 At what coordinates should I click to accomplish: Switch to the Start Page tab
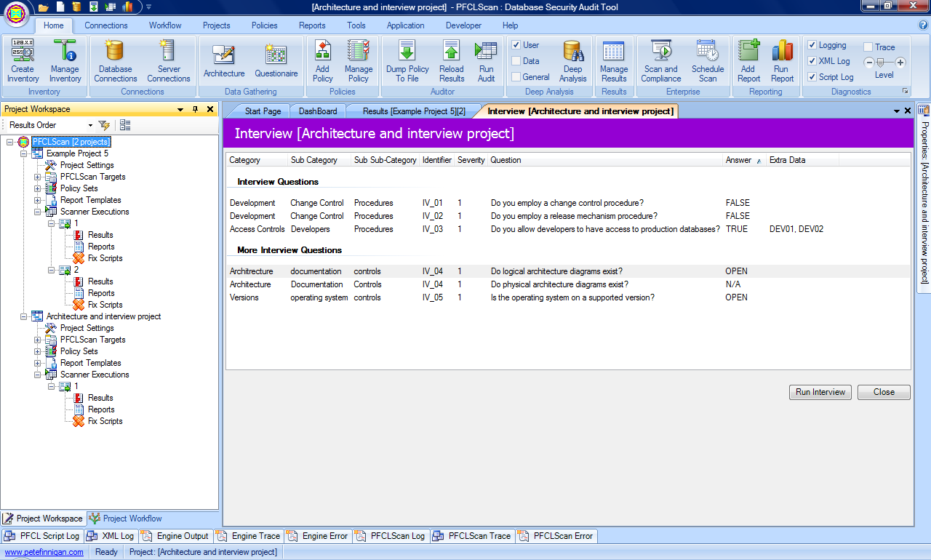[x=263, y=111]
